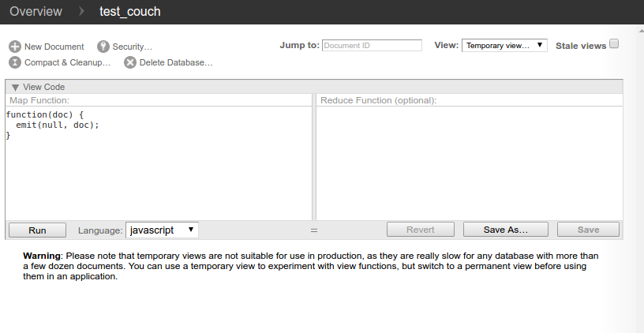This screenshot has height=333, width=644.
Task: Click the Delete Database X icon
Action: point(130,62)
